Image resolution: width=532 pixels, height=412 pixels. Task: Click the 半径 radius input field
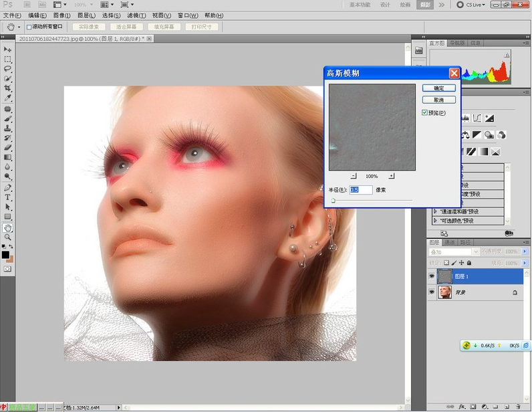coord(361,190)
